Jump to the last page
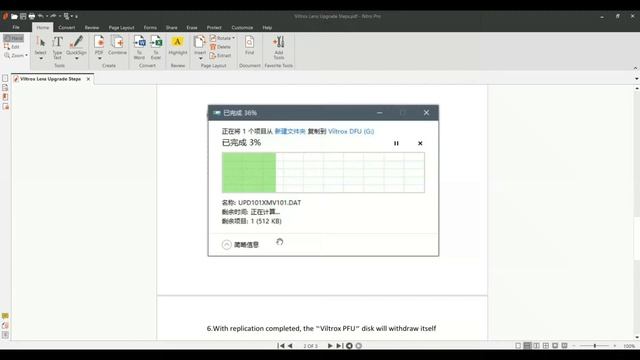This screenshot has height=360, width=640. [x=339, y=346]
